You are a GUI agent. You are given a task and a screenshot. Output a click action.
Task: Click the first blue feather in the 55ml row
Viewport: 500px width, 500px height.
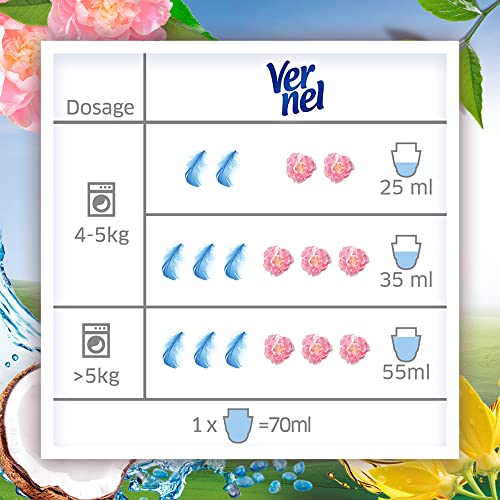173,350
